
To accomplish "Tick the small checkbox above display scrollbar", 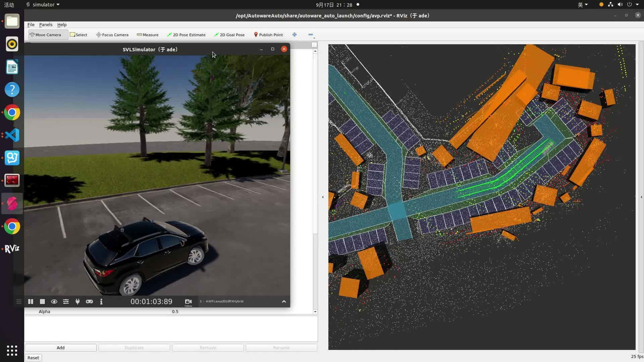I will [x=314, y=45].
